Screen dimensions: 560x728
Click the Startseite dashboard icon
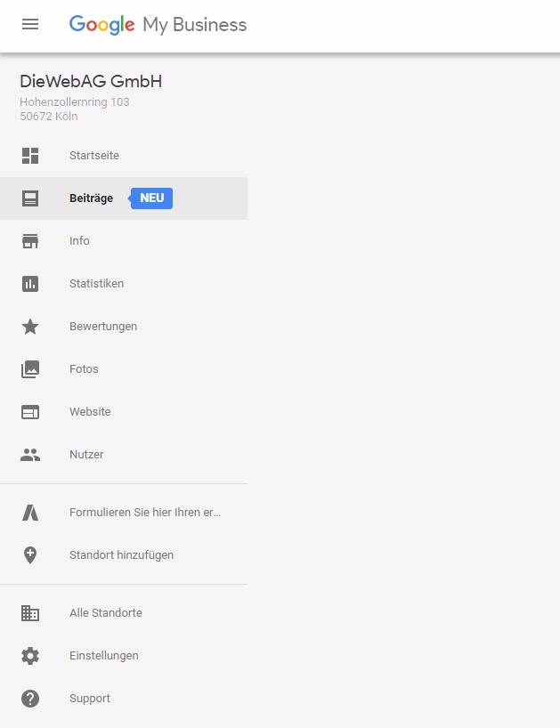[30, 156]
